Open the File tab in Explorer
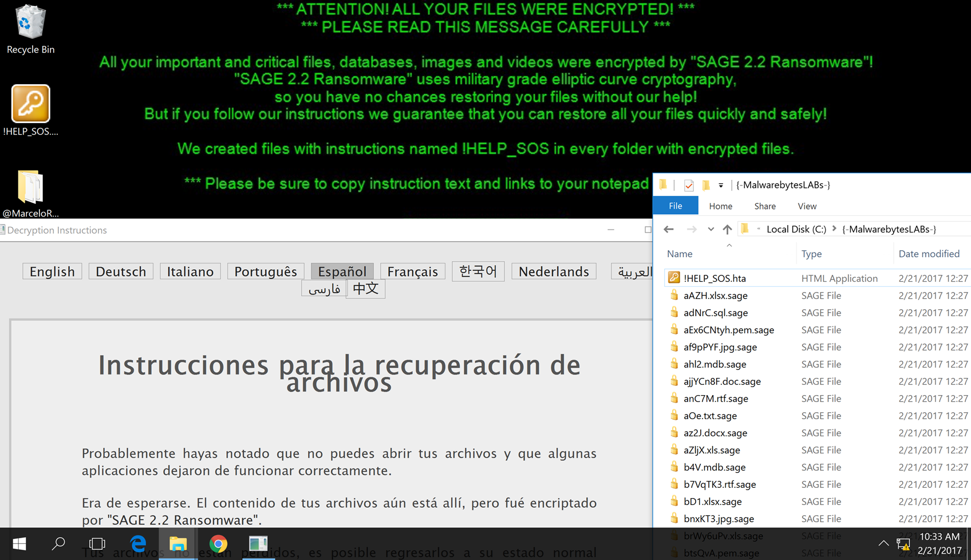This screenshot has width=971, height=560. 676,206
